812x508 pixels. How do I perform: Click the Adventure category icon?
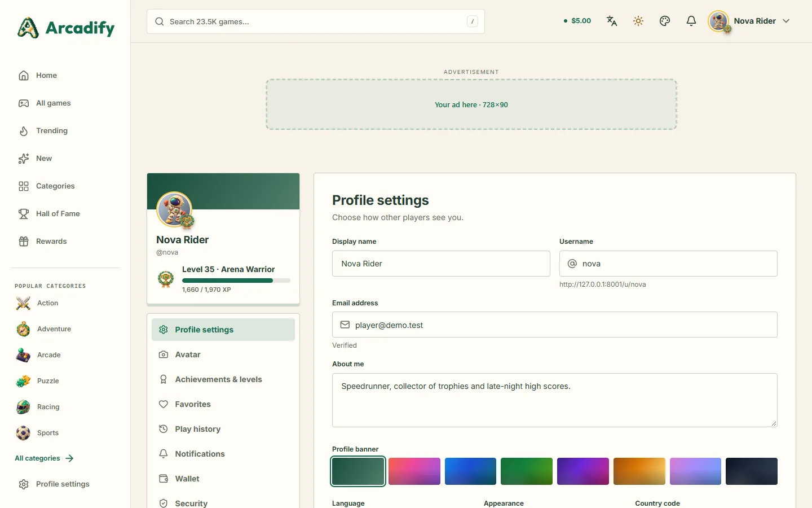(x=23, y=329)
